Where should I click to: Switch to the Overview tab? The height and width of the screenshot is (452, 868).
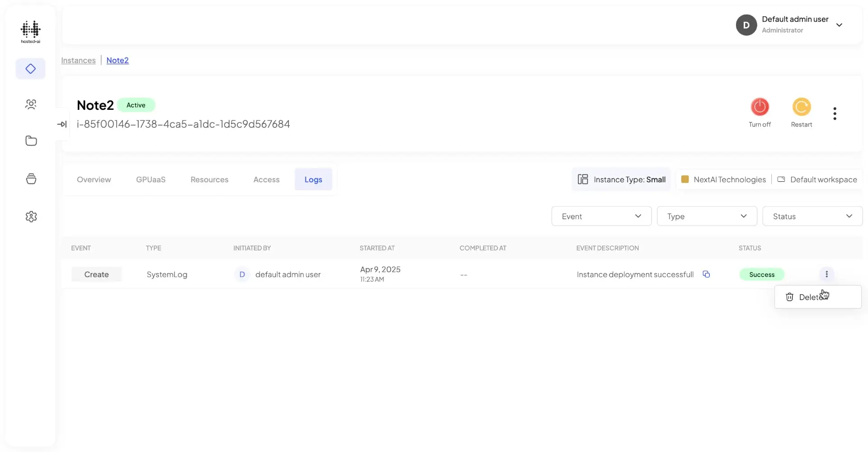click(x=94, y=179)
